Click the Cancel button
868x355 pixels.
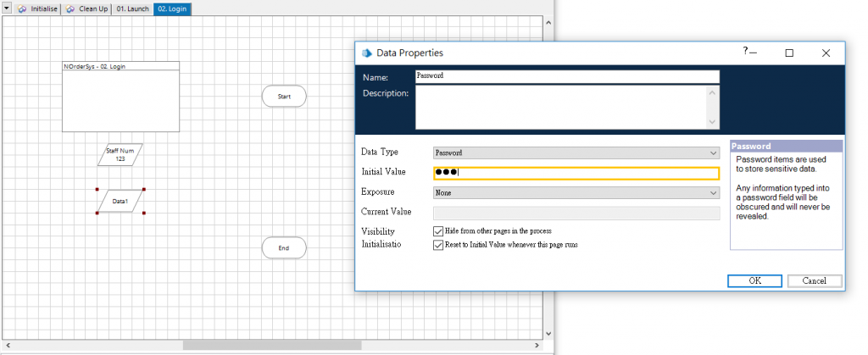815,281
